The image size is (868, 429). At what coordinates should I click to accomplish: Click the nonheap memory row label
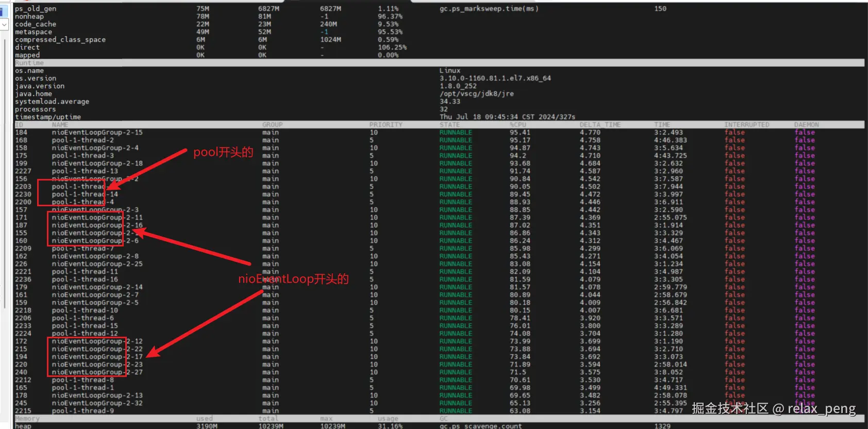pos(29,16)
